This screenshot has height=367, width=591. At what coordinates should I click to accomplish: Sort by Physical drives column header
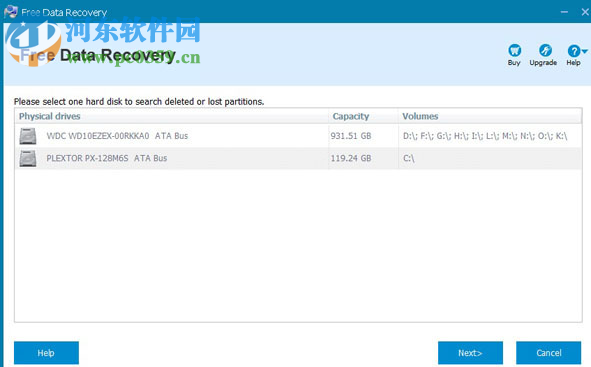tap(171, 116)
